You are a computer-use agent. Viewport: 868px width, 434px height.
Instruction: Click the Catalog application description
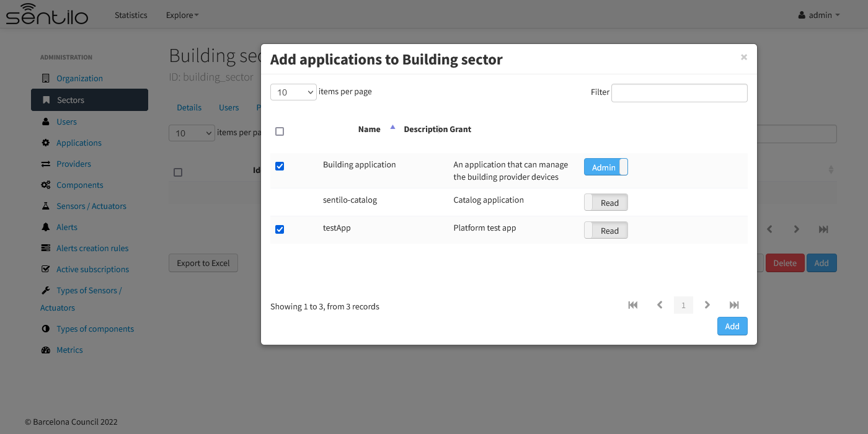coord(489,200)
